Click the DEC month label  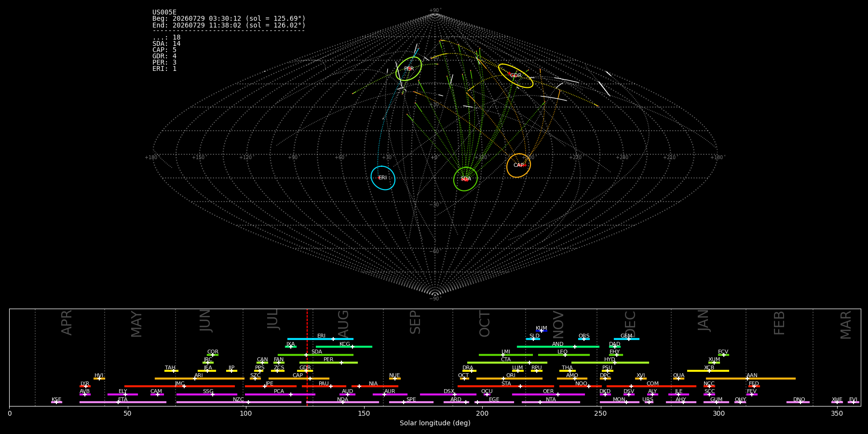[631, 324]
